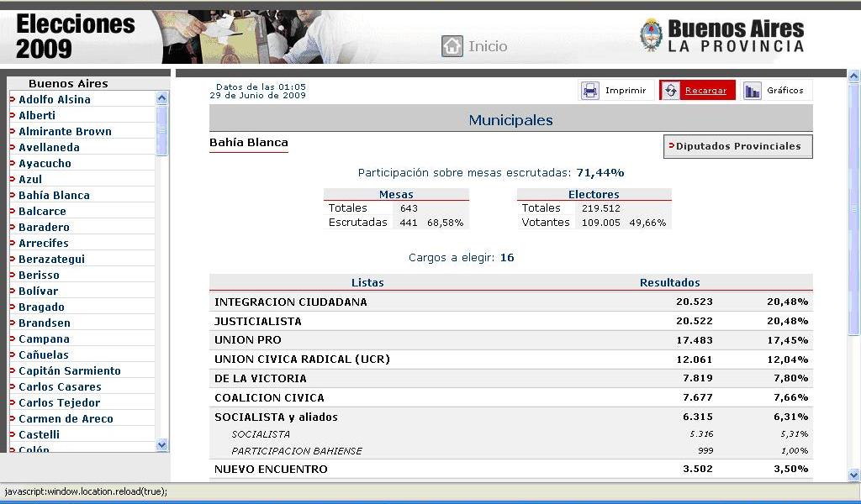
Task: Select Bahía Blanca in the municipality list
Action: point(54,195)
